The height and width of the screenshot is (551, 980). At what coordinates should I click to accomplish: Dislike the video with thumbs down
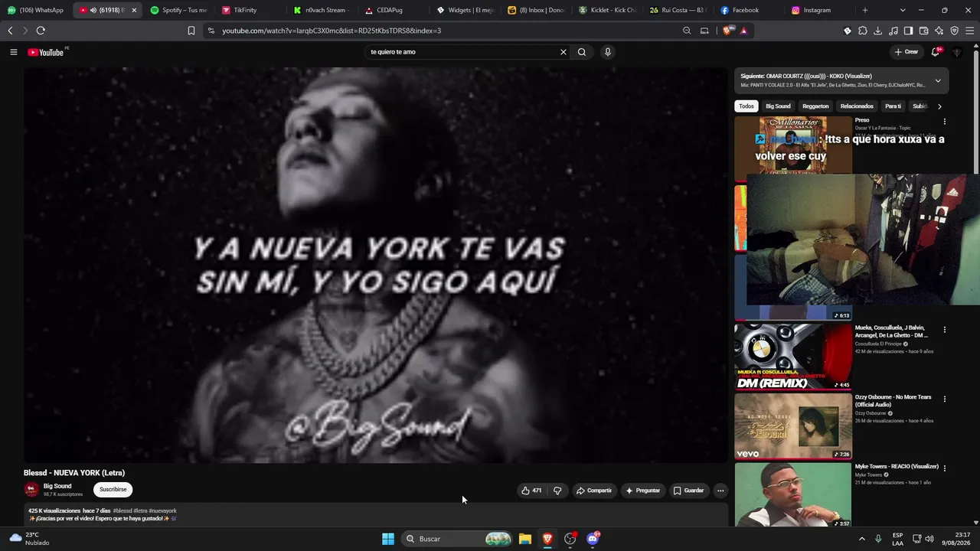pos(557,491)
